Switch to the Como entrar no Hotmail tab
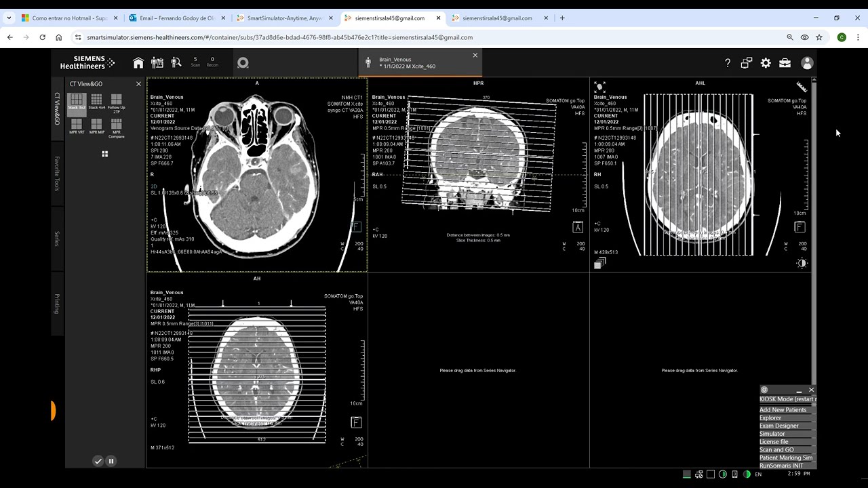868x488 pixels. 69,18
